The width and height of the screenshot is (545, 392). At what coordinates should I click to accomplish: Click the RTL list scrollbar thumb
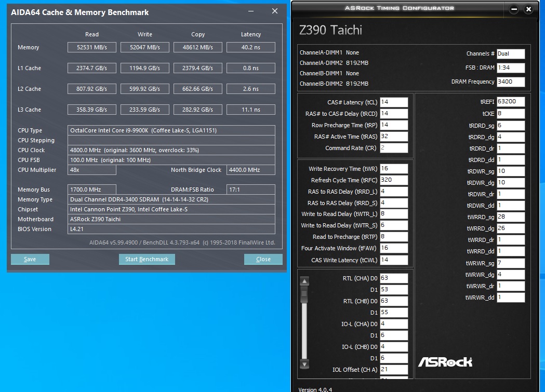pos(304,294)
